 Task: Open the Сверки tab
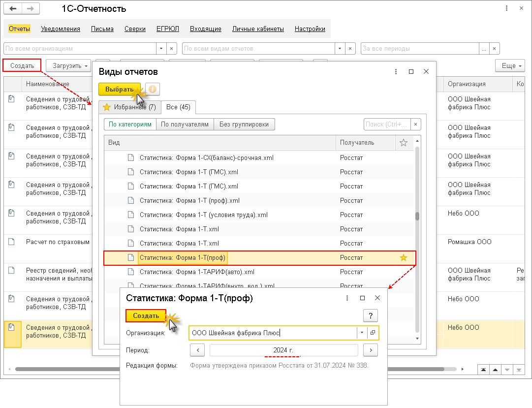pyautogui.click(x=135, y=29)
